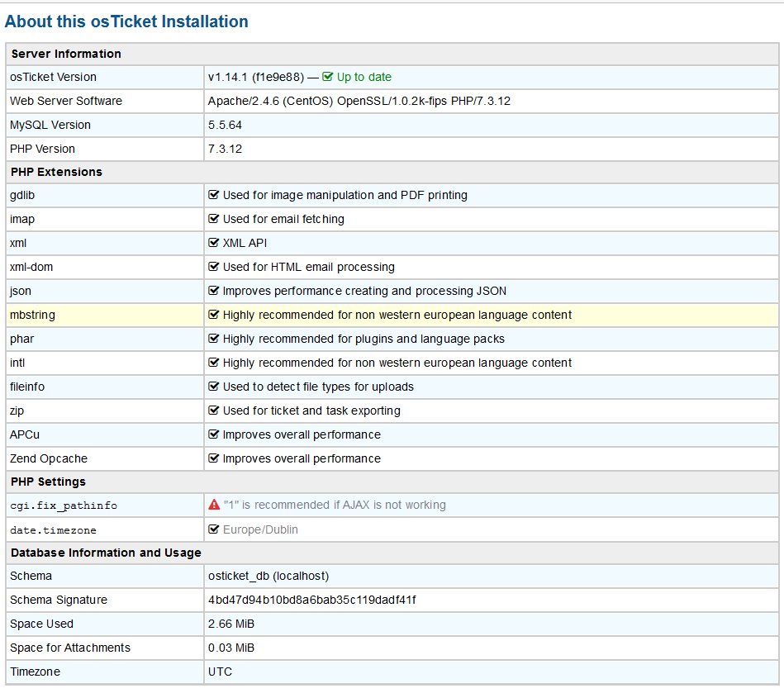The height and width of the screenshot is (693, 784).
Task: Click the check icon in the gdlib row
Action: pyautogui.click(x=213, y=194)
